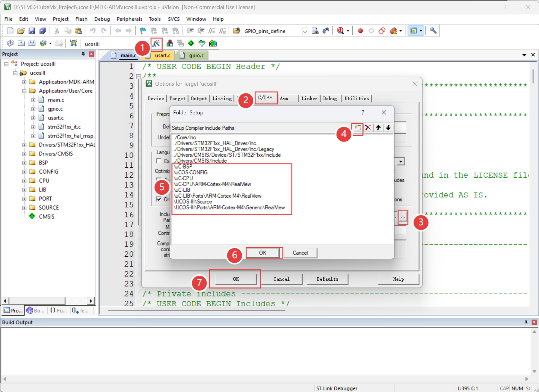Expand the Drivers/CMSIS group
Image resolution: width=539 pixels, height=392 pixels.
pyautogui.click(x=24, y=154)
